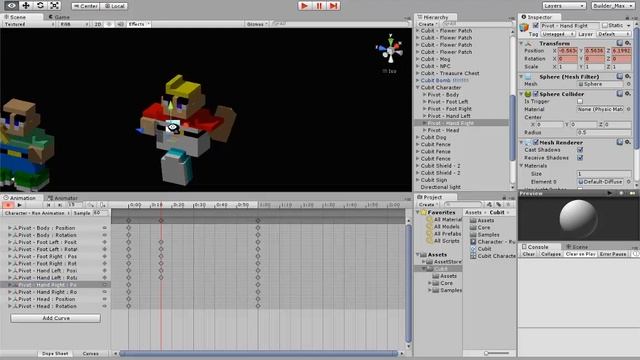The height and width of the screenshot is (360, 640).
Task: Go to previous keyframe in Animation window
Action: [x=49, y=205]
